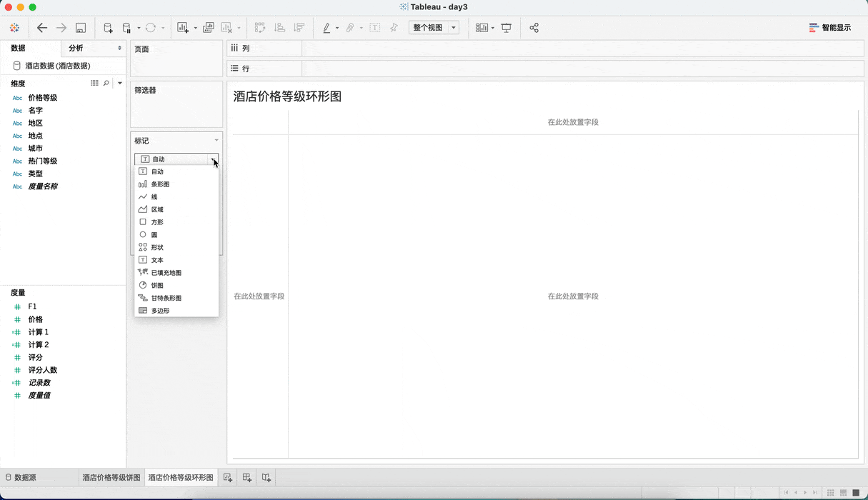Duplicate the sheet using toolbar icon
The width and height of the screenshot is (868, 500).
(209, 28)
